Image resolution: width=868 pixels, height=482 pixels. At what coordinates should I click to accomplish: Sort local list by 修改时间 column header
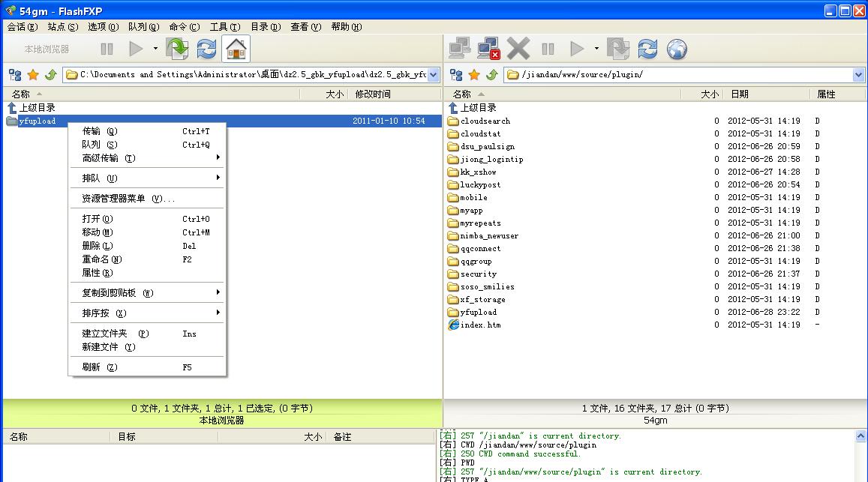coord(395,94)
